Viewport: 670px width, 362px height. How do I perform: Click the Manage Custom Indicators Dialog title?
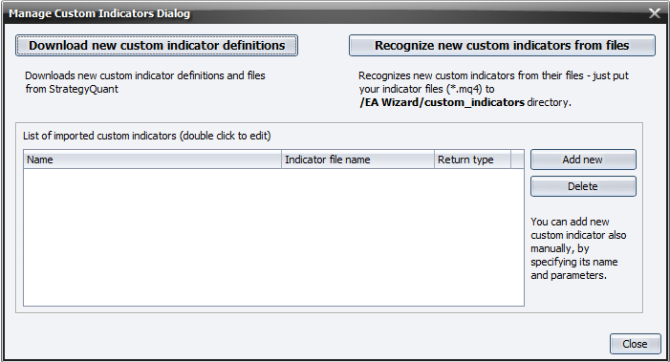pyautogui.click(x=99, y=13)
